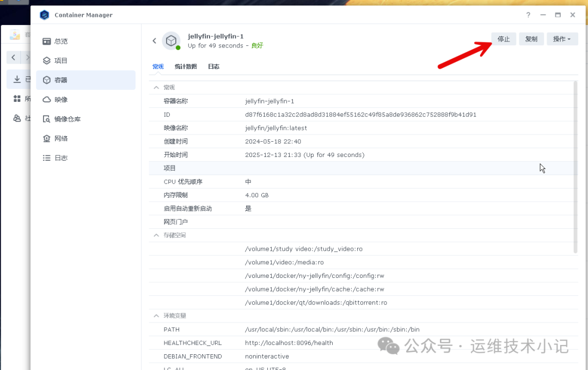
Task: Switch to the 日志 tab beside 统计数据
Action: [214, 66]
